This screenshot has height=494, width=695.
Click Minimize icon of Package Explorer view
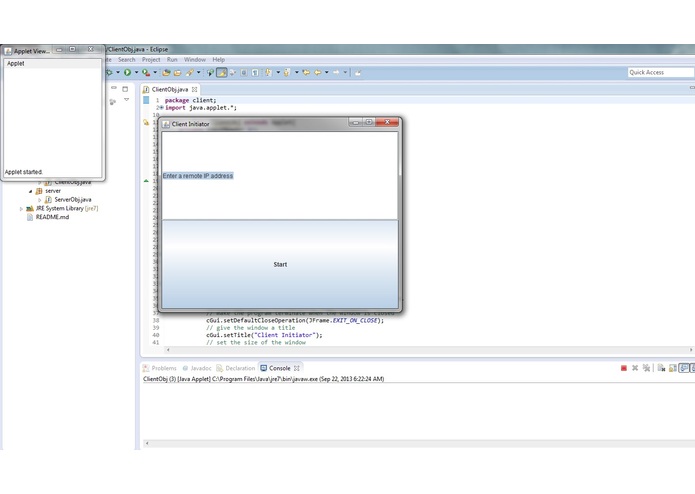coord(114,88)
